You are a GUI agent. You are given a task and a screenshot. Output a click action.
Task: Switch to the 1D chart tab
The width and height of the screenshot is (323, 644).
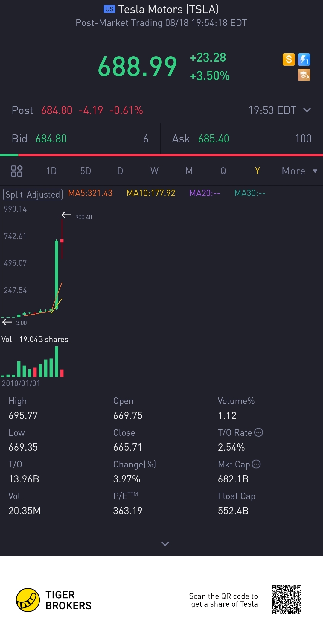click(51, 171)
